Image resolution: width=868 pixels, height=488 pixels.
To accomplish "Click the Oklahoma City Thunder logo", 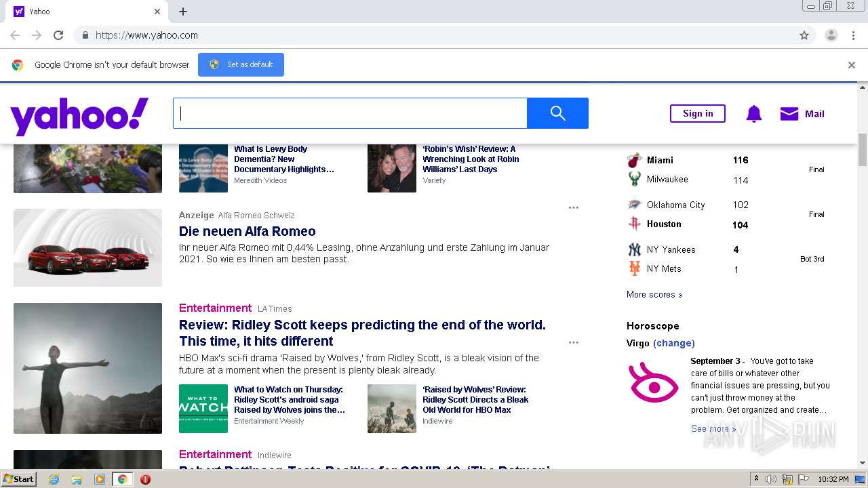I will tap(634, 205).
